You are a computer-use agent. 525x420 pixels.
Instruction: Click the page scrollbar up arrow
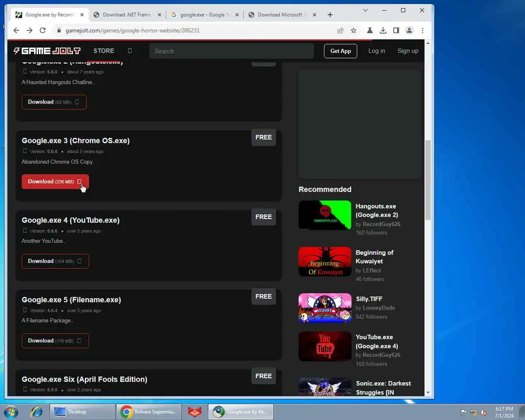click(x=428, y=43)
